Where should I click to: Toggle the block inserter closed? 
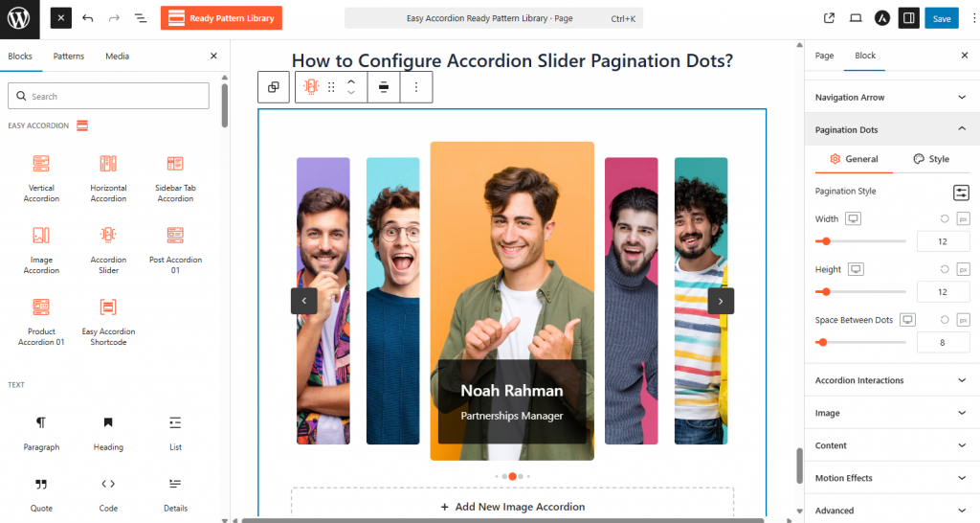(x=60, y=18)
